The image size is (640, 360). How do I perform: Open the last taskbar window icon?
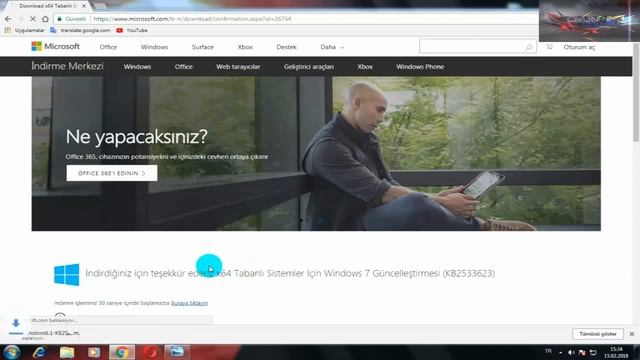177,352
